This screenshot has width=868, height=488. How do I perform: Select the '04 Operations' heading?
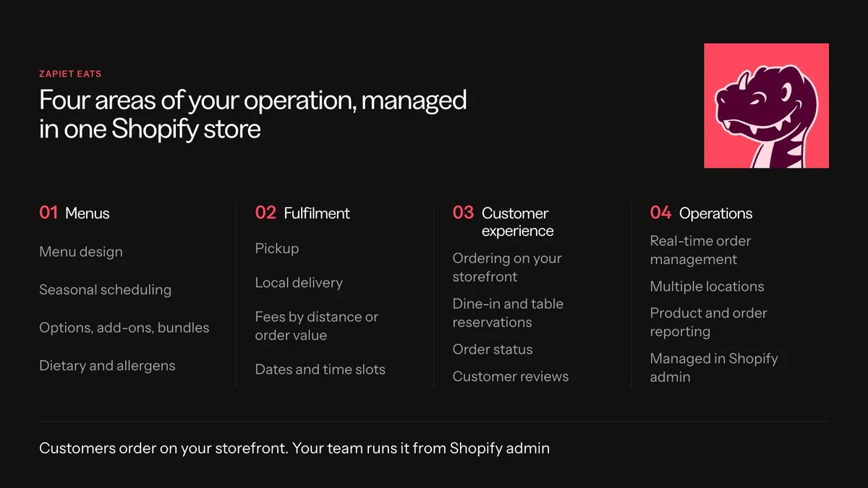tap(702, 213)
